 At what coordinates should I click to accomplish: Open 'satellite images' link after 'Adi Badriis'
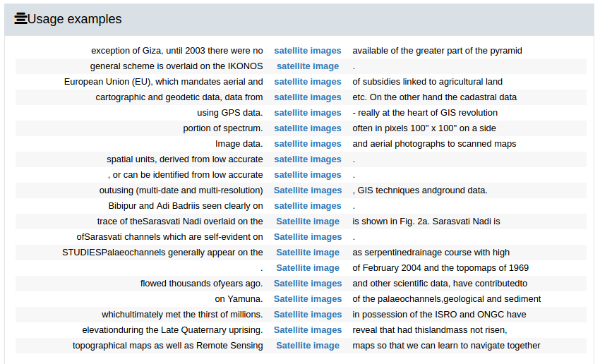tap(307, 206)
